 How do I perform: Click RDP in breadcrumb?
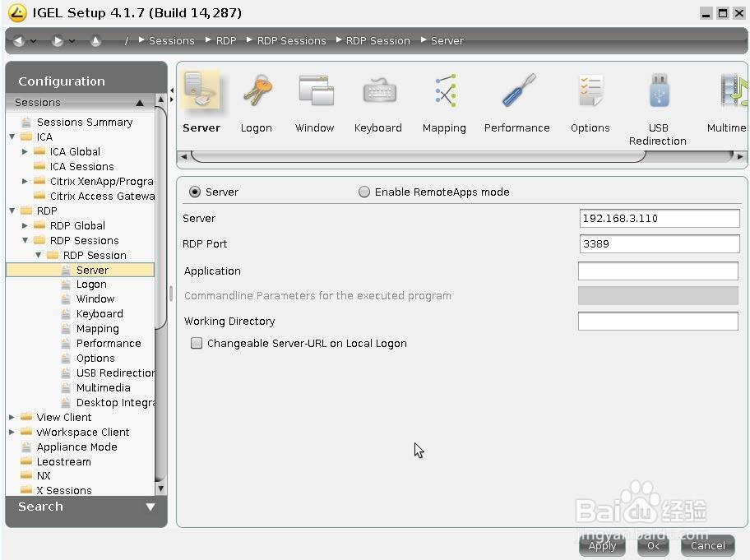tap(226, 41)
